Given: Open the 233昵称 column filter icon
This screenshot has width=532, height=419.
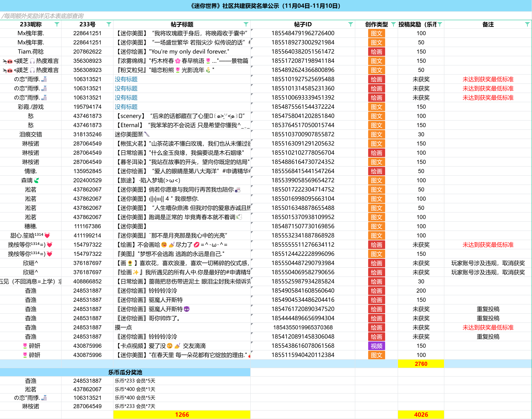Looking at the screenshot, I should pos(57,24).
